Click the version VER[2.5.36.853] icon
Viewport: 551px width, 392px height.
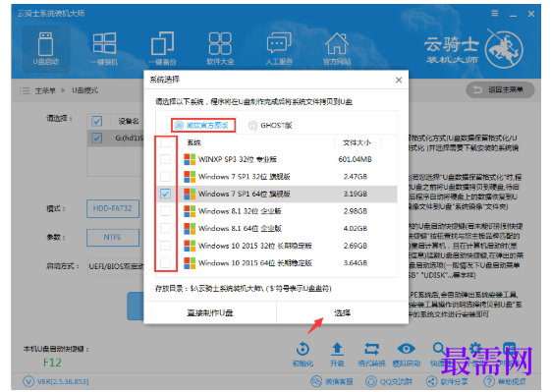pos(28,381)
